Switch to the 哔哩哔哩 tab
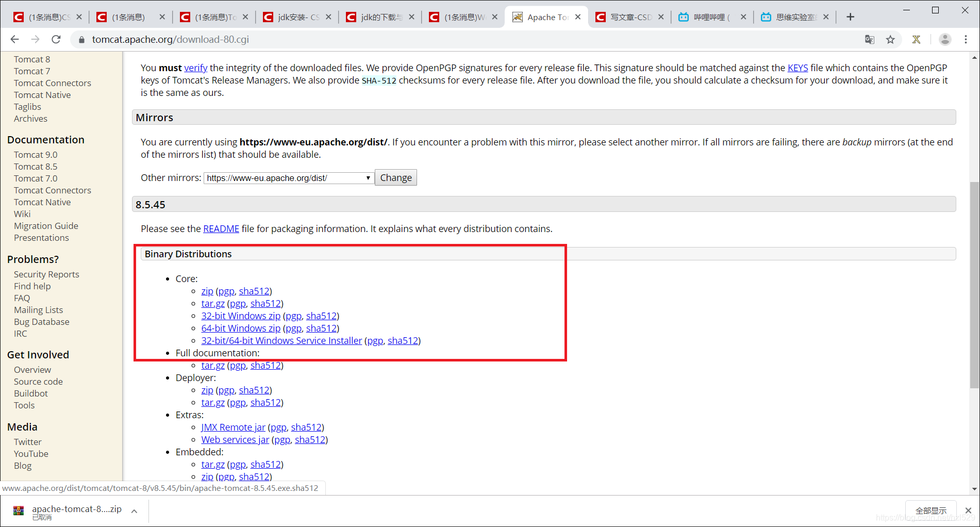The height and width of the screenshot is (527, 980). [713, 17]
